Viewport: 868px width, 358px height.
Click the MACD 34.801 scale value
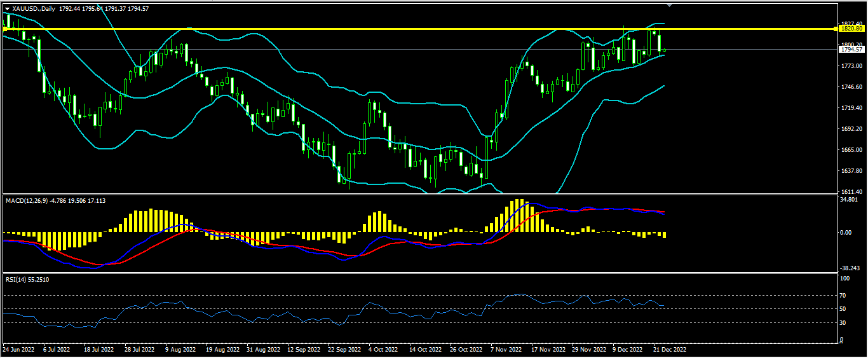point(849,200)
